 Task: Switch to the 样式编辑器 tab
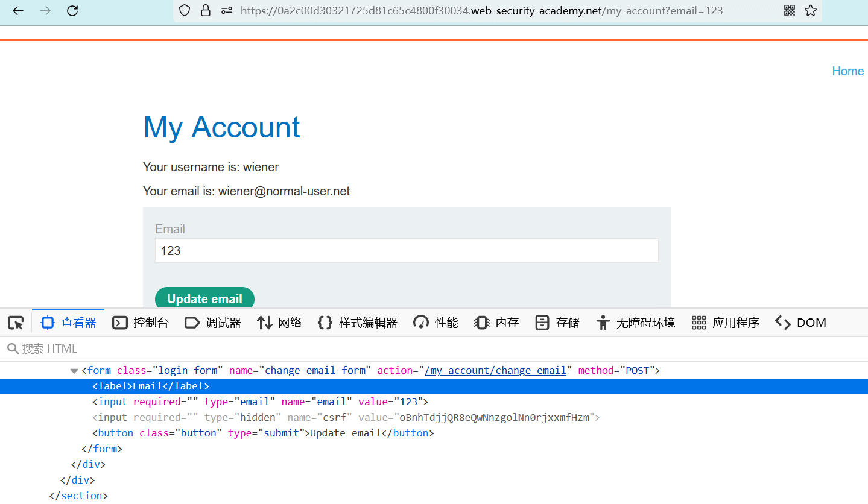pos(358,323)
